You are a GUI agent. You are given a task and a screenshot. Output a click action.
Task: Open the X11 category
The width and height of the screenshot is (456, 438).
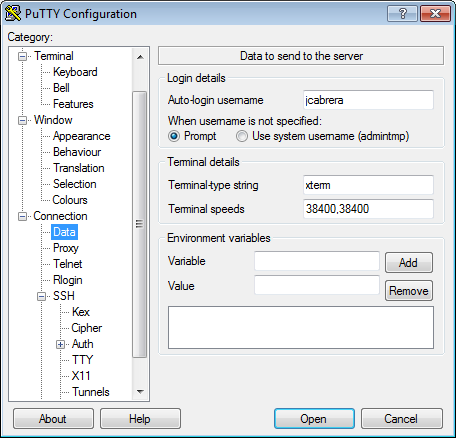pyautogui.click(x=81, y=376)
